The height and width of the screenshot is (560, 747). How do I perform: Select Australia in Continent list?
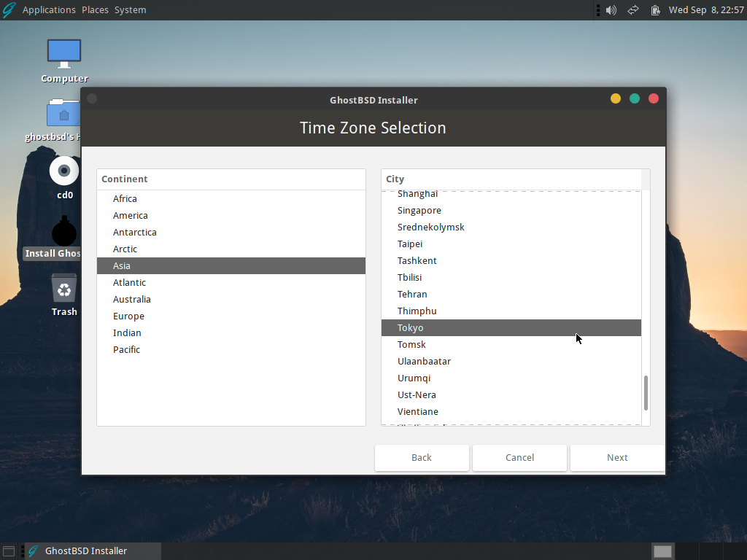tap(231, 300)
